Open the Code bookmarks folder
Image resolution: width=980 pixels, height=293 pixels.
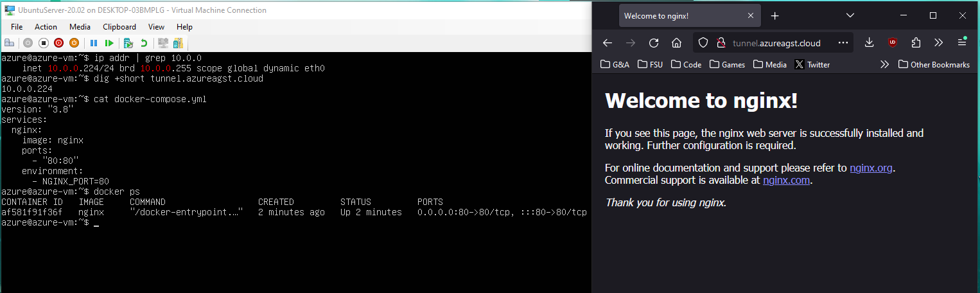click(x=685, y=64)
